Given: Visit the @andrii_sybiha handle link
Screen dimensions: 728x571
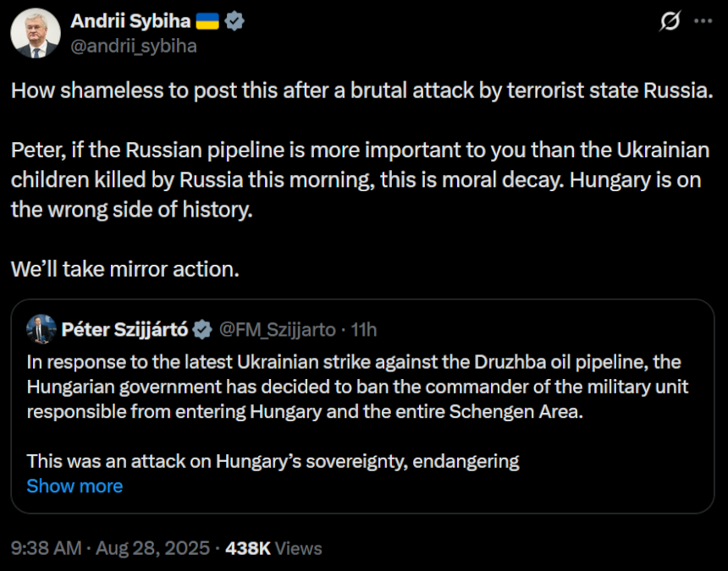Looking at the screenshot, I should pos(134,46).
